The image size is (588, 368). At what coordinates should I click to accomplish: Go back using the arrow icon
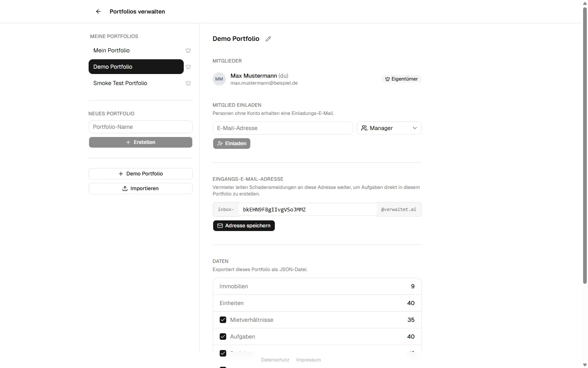click(x=98, y=11)
